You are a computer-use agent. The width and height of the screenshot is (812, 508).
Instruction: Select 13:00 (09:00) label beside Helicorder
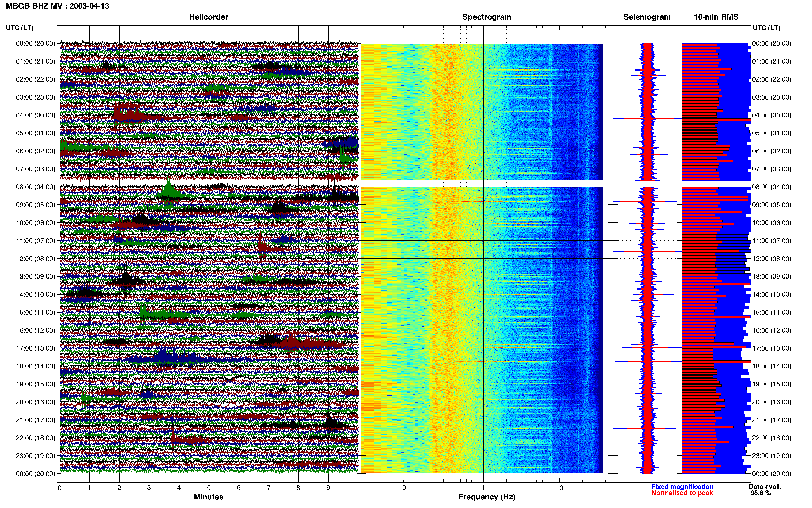click(36, 277)
